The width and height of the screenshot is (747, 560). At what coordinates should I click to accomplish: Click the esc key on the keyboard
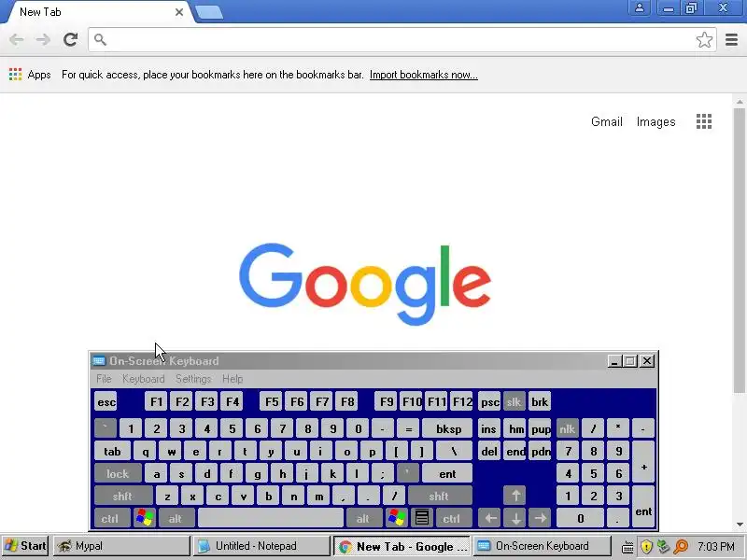106,402
